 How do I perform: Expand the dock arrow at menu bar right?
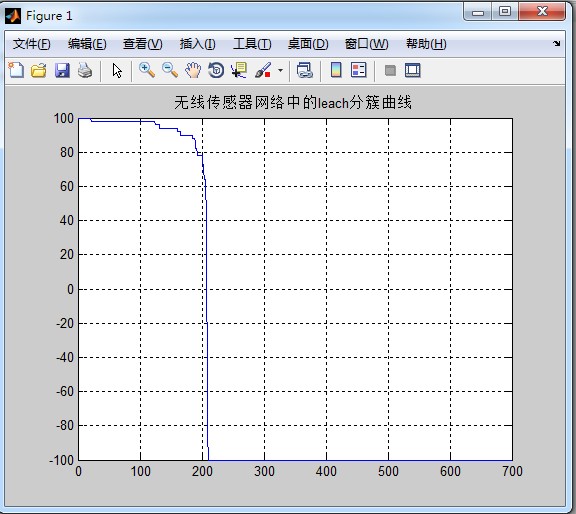point(557,43)
